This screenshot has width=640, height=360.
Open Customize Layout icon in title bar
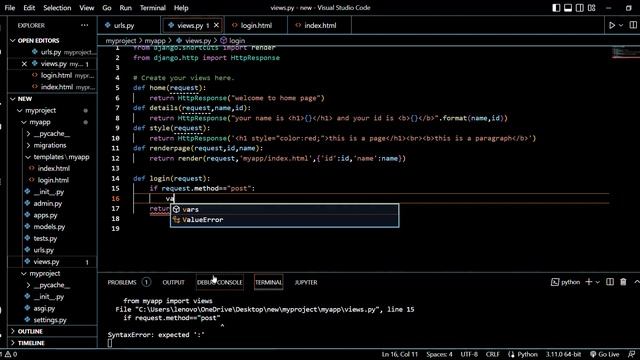pyautogui.click(x=591, y=8)
